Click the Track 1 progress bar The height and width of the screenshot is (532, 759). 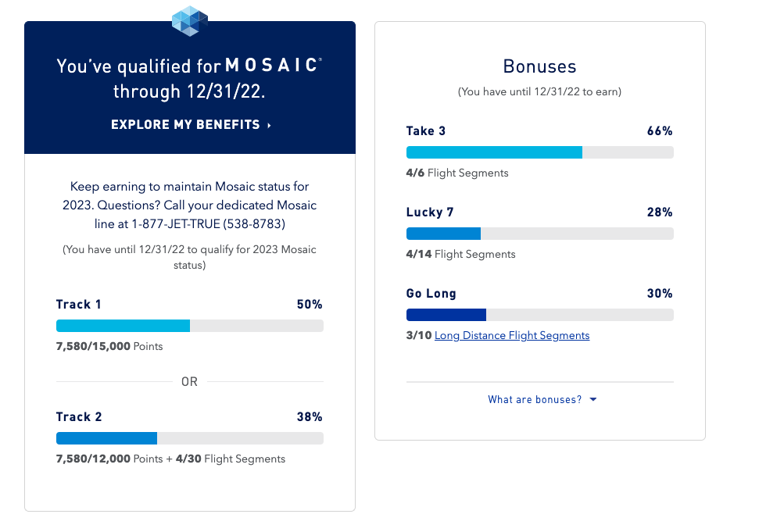click(x=190, y=326)
